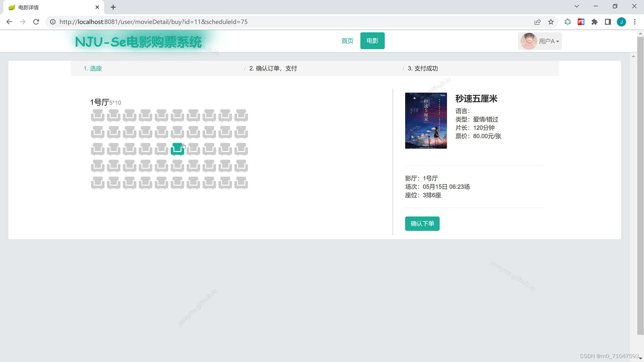
Task: Click the 场次：05月15日 06:23场 text
Action: pos(437,187)
